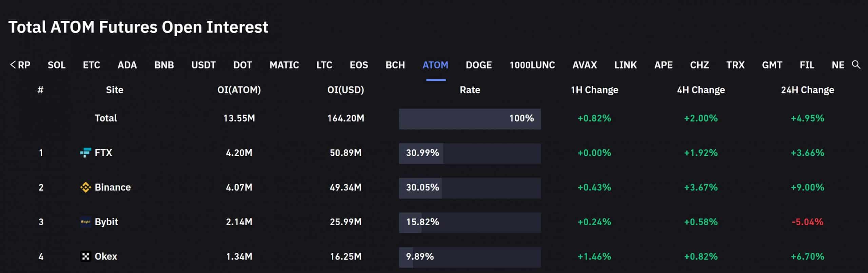Click the Bybit exchange logo
Viewport: 868px width, 273px height.
point(86,222)
